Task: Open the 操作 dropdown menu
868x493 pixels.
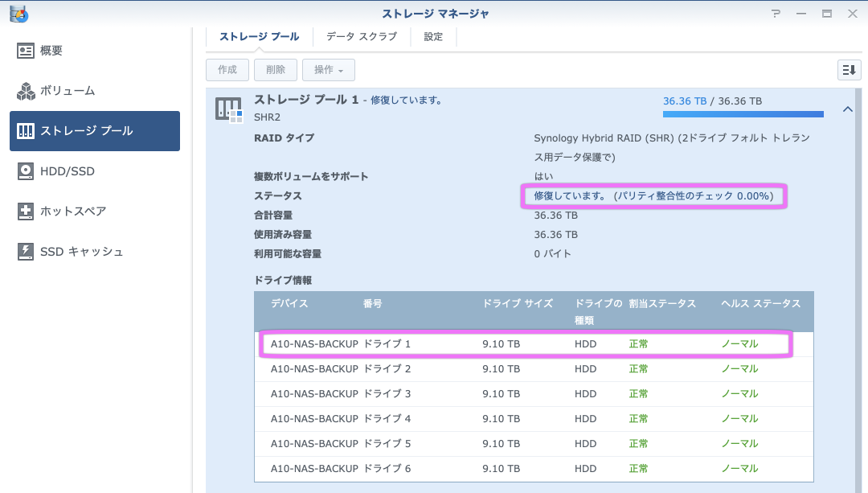Action: [328, 70]
